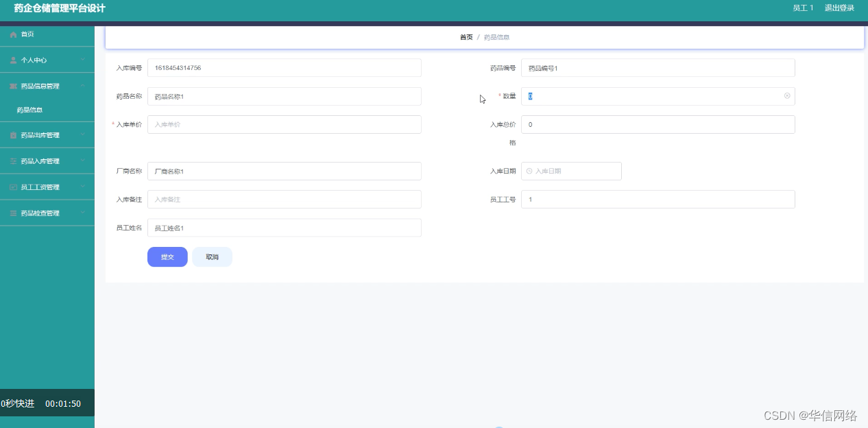Click the clock icon in 入库日期 picker
The height and width of the screenshot is (428, 868).
click(x=528, y=171)
